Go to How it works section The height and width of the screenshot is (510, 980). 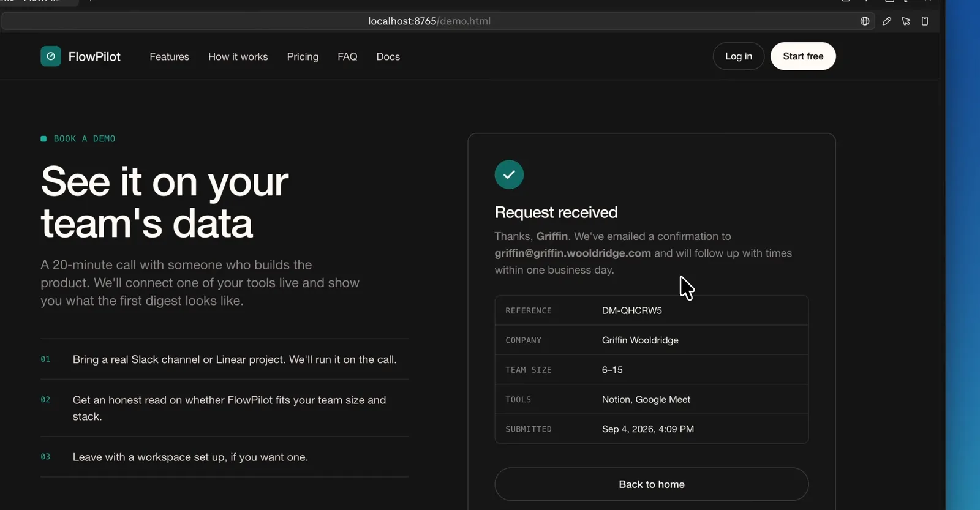[x=238, y=56]
